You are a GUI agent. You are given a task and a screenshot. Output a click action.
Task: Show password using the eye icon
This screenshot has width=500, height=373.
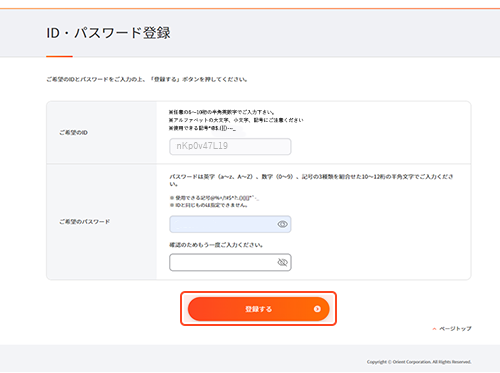[x=282, y=224]
